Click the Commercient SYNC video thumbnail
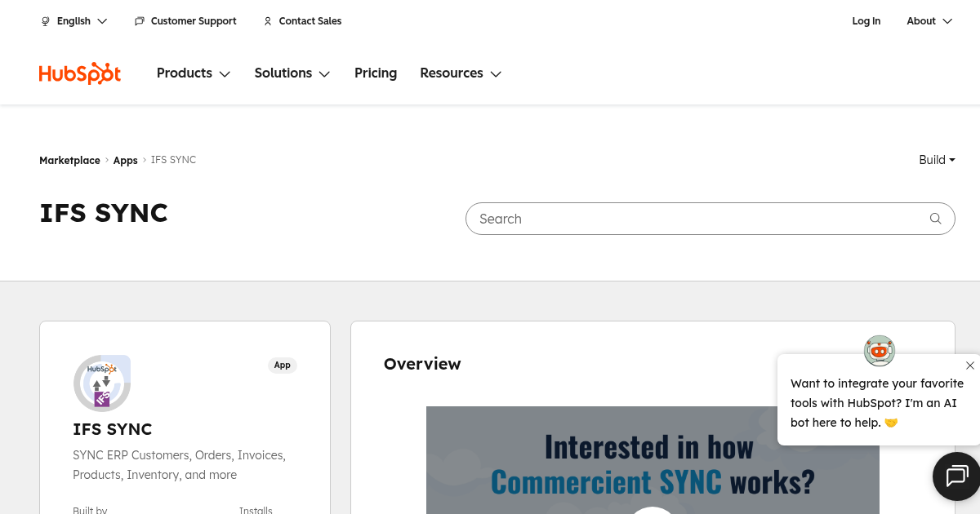The width and height of the screenshot is (980, 514). point(653,460)
